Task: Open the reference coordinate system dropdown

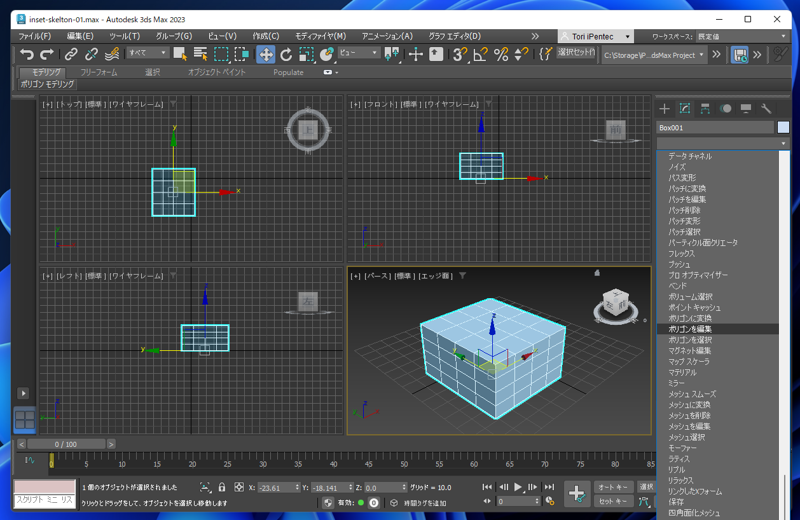Action: click(x=358, y=53)
